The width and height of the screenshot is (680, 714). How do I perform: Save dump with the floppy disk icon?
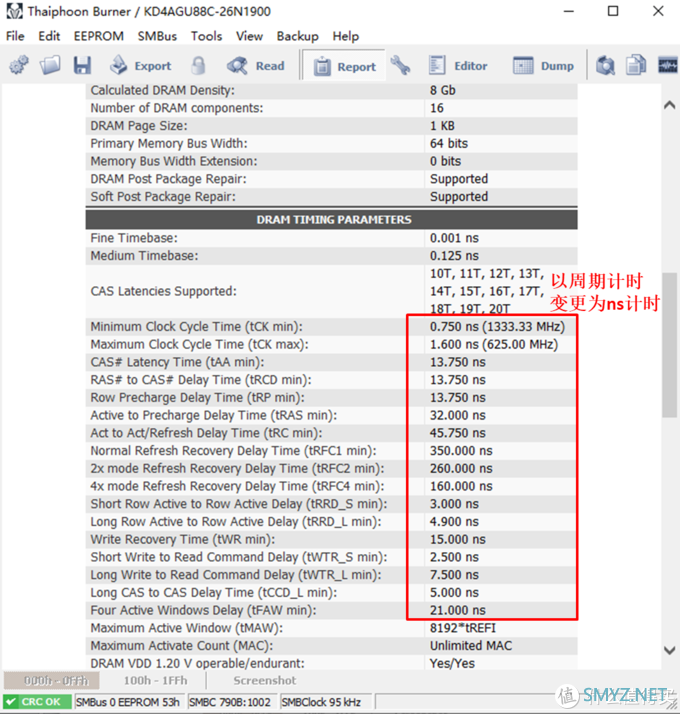click(82, 66)
